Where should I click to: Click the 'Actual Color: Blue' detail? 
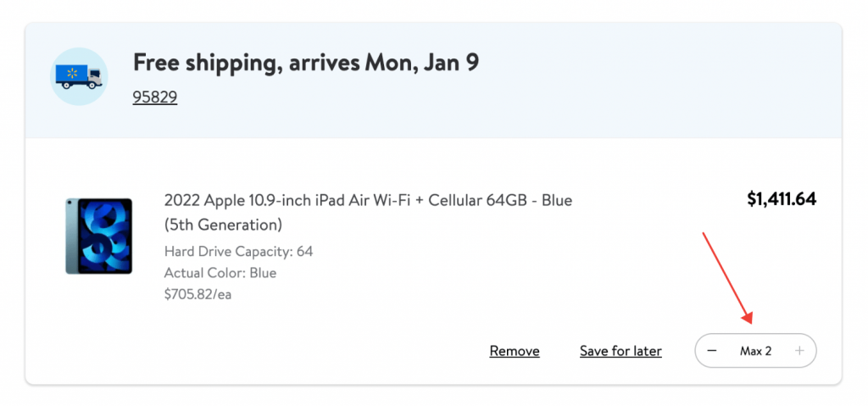click(220, 273)
